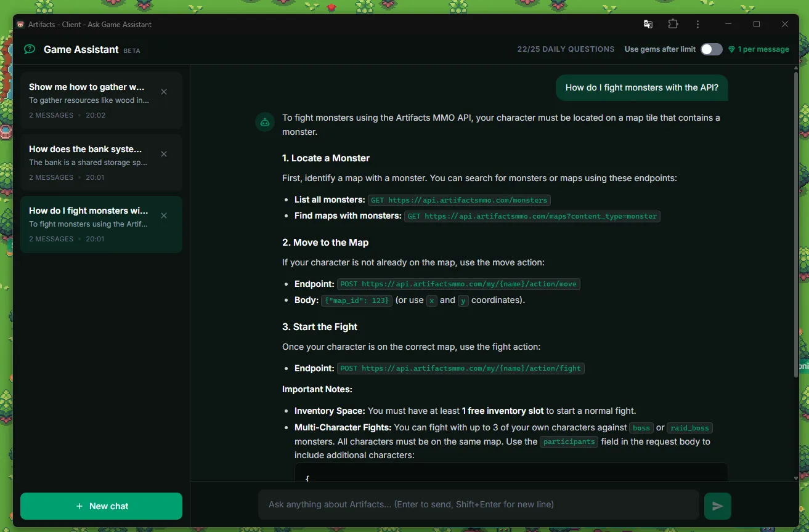809x532 pixels.
Task: Click the '22/25 DAILY QUESTIONS' counter
Action: click(566, 49)
